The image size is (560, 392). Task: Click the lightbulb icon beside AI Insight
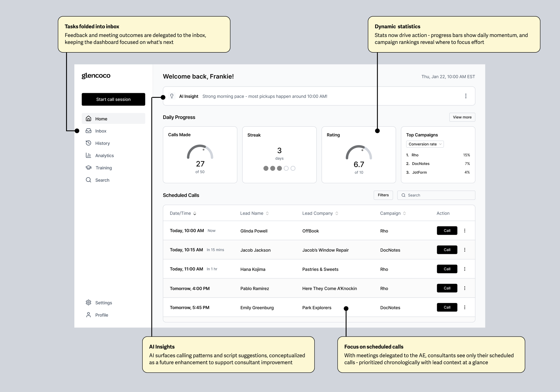172,96
